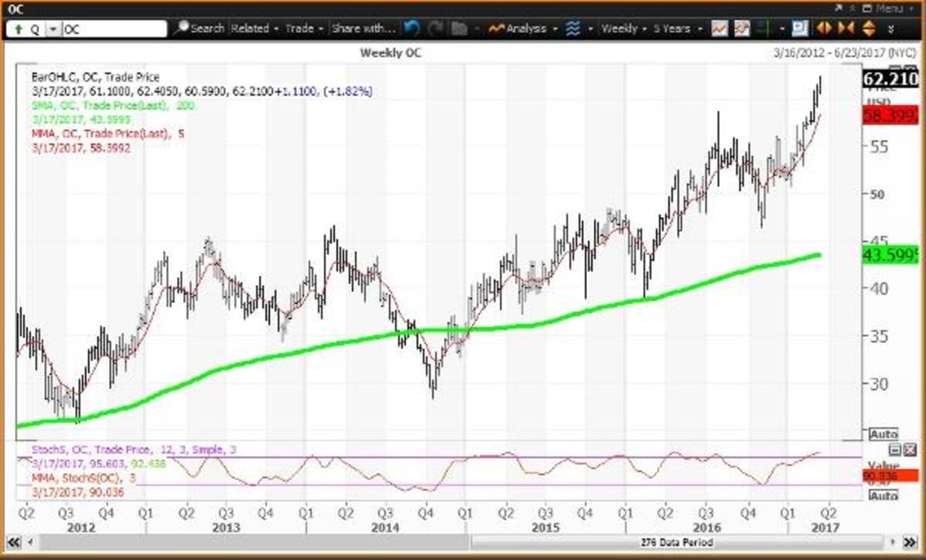
Task: Open the Trade menu
Action: point(303,29)
